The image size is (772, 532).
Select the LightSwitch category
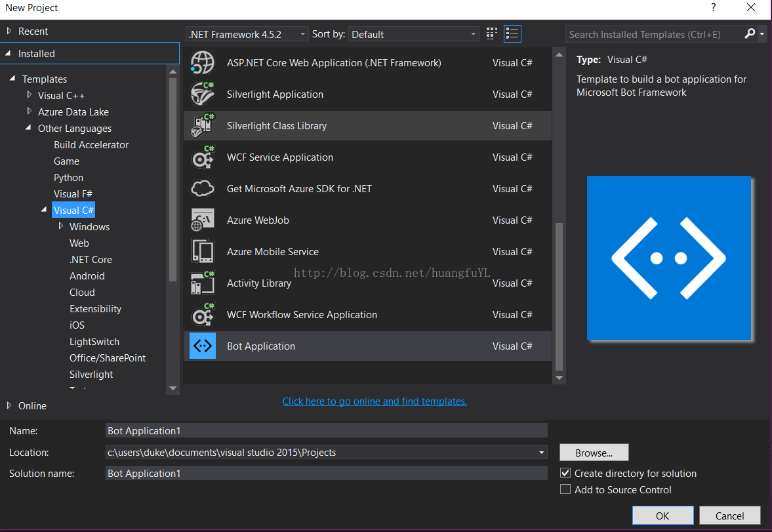click(94, 341)
